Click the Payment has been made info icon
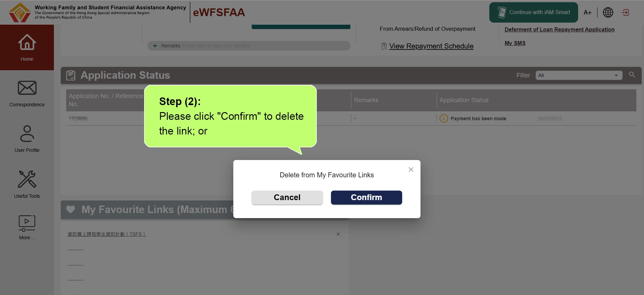The height and width of the screenshot is (295, 644). click(x=443, y=119)
